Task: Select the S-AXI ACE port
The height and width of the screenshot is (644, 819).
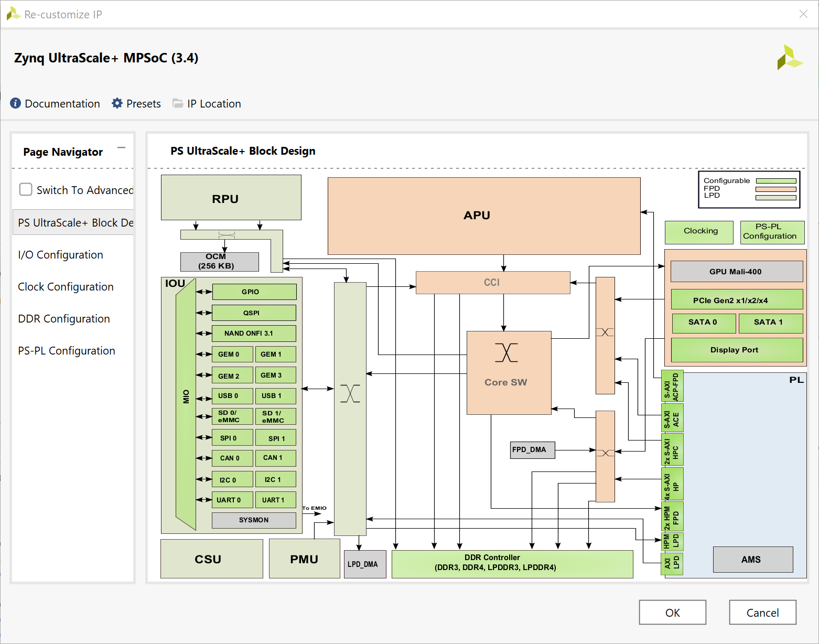Action: [x=672, y=418]
